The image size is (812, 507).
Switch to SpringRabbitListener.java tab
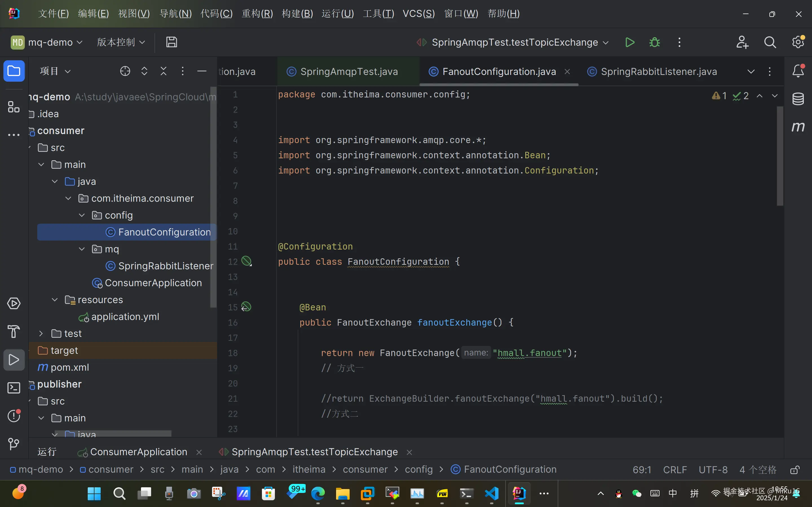click(658, 72)
